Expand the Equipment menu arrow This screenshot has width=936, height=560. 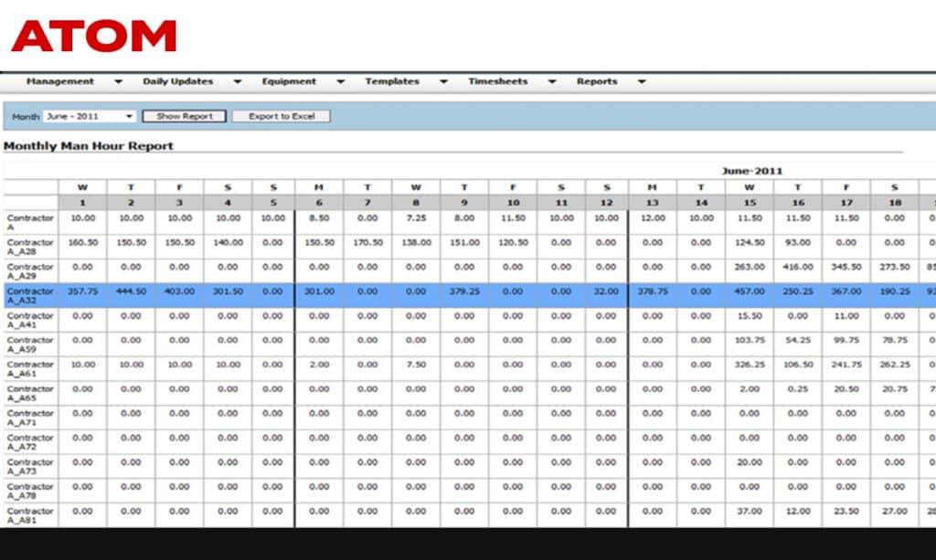340,82
